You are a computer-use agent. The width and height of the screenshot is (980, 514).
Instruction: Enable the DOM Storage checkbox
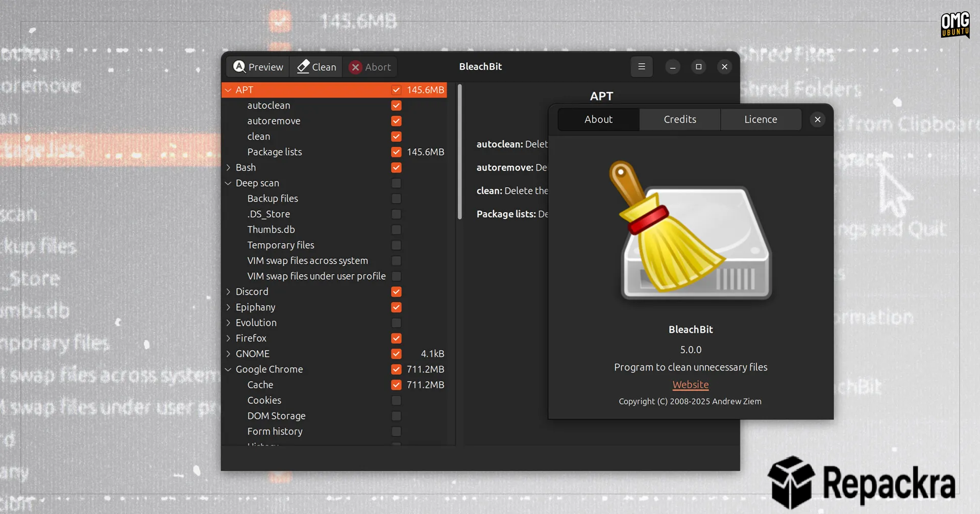(x=396, y=416)
